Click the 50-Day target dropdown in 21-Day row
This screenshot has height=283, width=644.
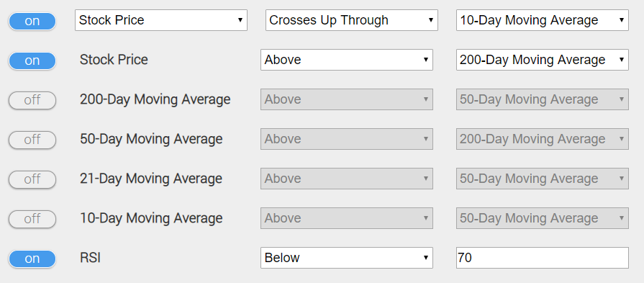click(x=542, y=179)
